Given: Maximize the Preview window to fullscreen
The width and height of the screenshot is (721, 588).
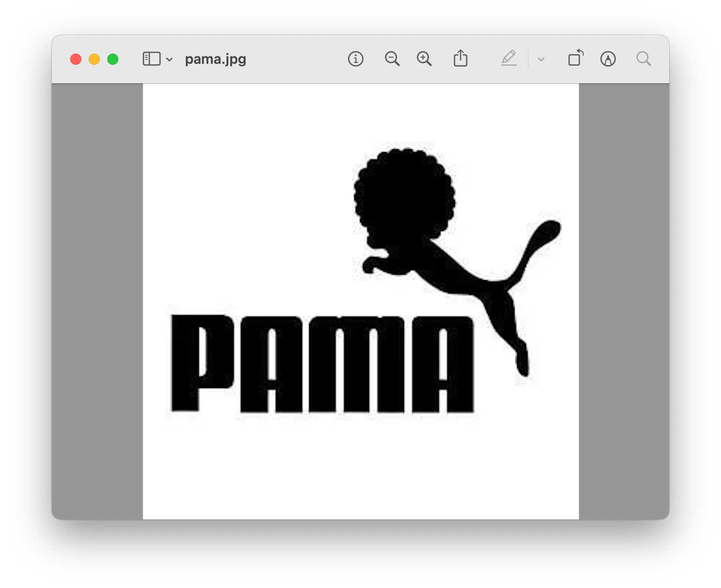Looking at the screenshot, I should click(113, 59).
